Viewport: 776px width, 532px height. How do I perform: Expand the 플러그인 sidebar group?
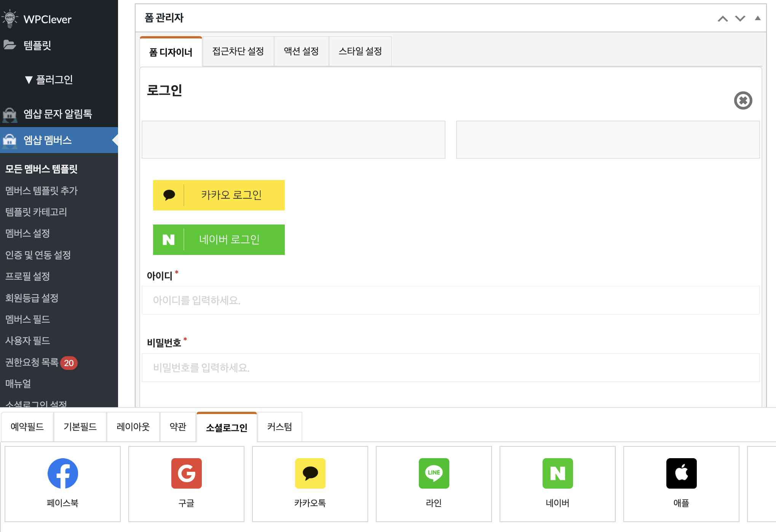(x=49, y=80)
